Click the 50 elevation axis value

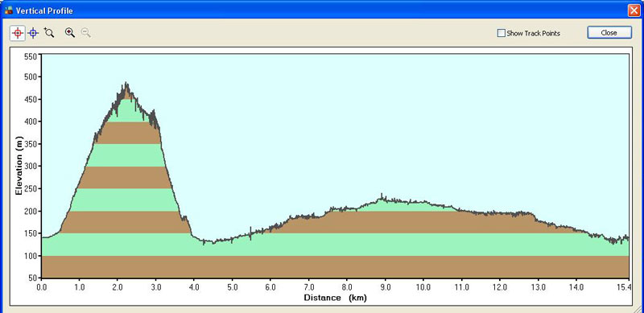tap(32, 278)
